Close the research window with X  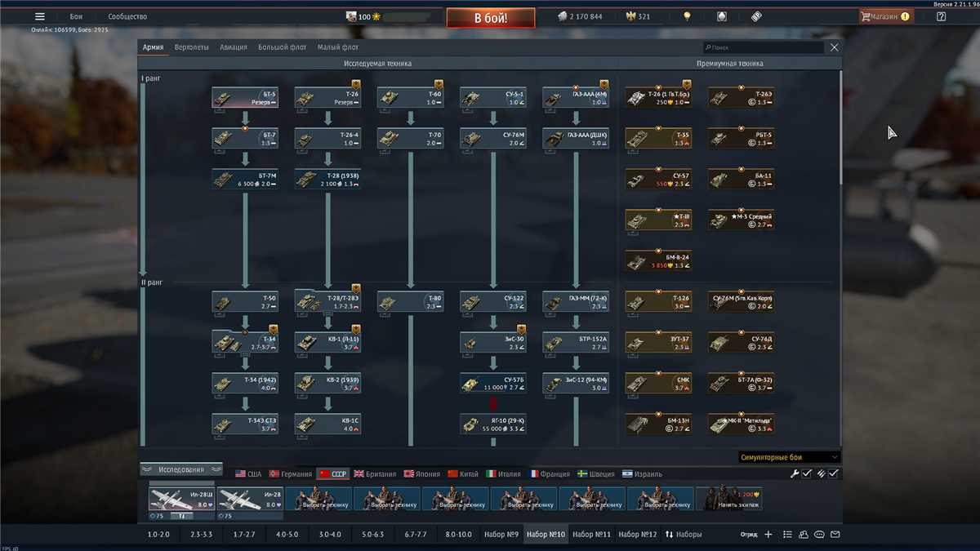pos(834,47)
